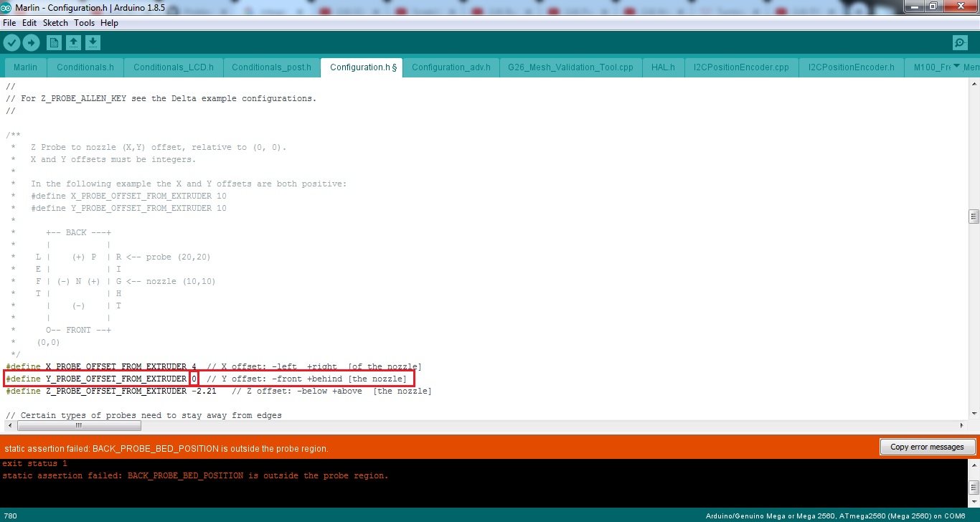
Task: Click the 'O-- FRONT --+' diagram line
Action: coord(78,330)
